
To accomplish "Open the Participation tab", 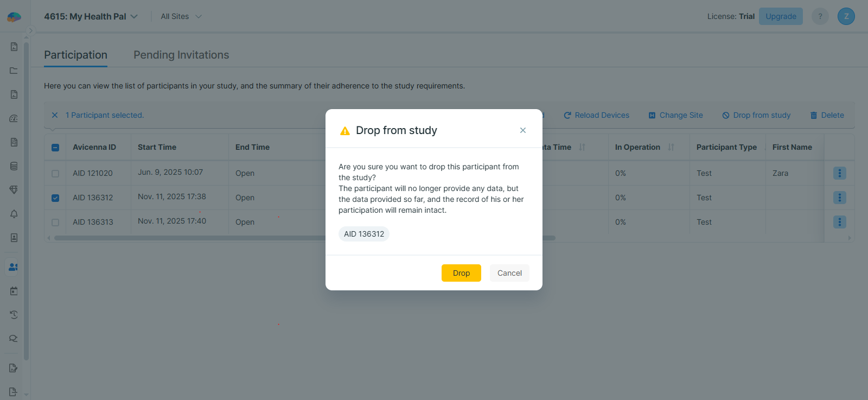I will coord(75,55).
